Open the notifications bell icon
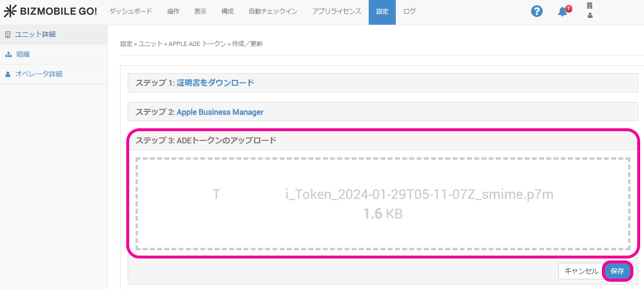644x289 pixels. click(x=563, y=12)
